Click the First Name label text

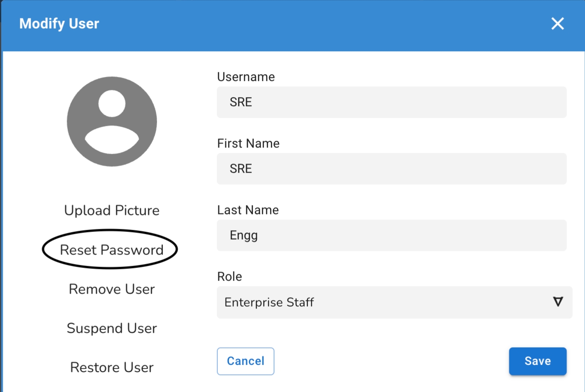248,143
